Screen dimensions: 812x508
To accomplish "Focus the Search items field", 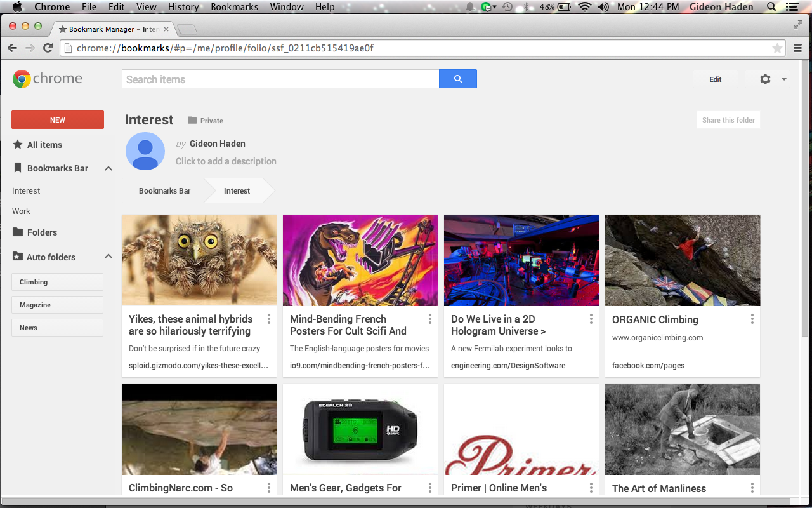I will tap(280, 79).
